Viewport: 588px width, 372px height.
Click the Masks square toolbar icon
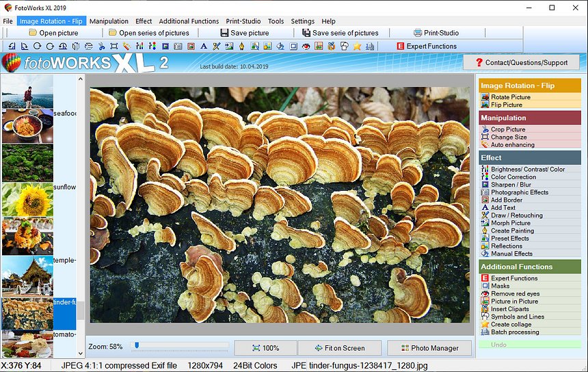[293, 46]
